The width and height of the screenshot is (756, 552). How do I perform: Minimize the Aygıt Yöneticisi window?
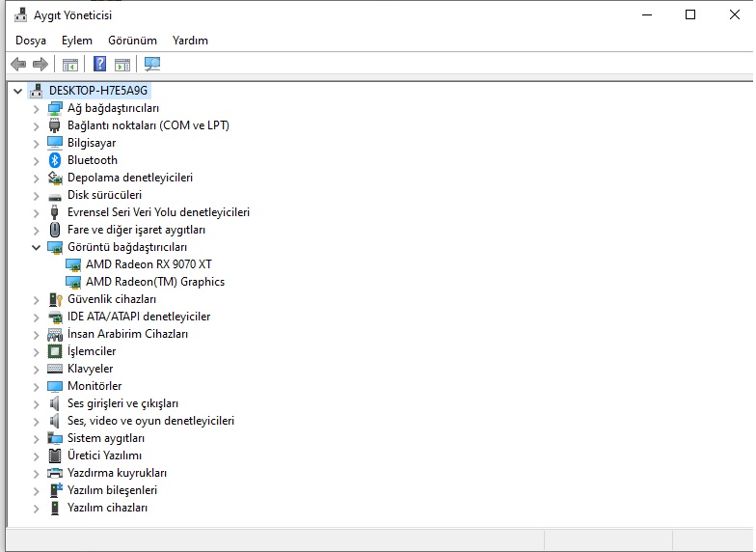tap(647, 15)
